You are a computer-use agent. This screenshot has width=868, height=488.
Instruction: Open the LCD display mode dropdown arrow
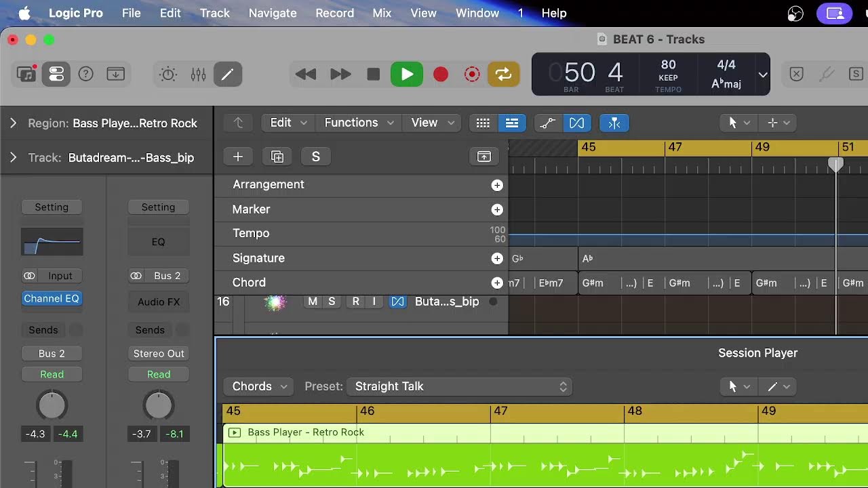(x=763, y=75)
